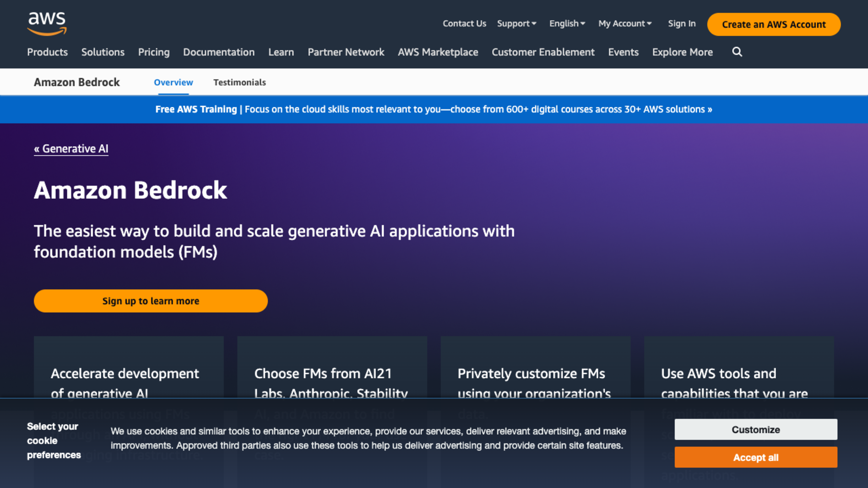Click 'Select your cookie preferences' heading

54,441
